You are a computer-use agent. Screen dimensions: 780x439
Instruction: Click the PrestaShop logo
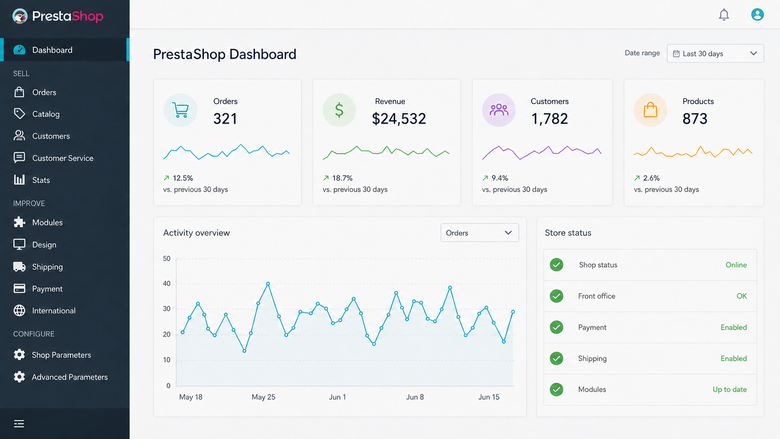coord(58,16)
